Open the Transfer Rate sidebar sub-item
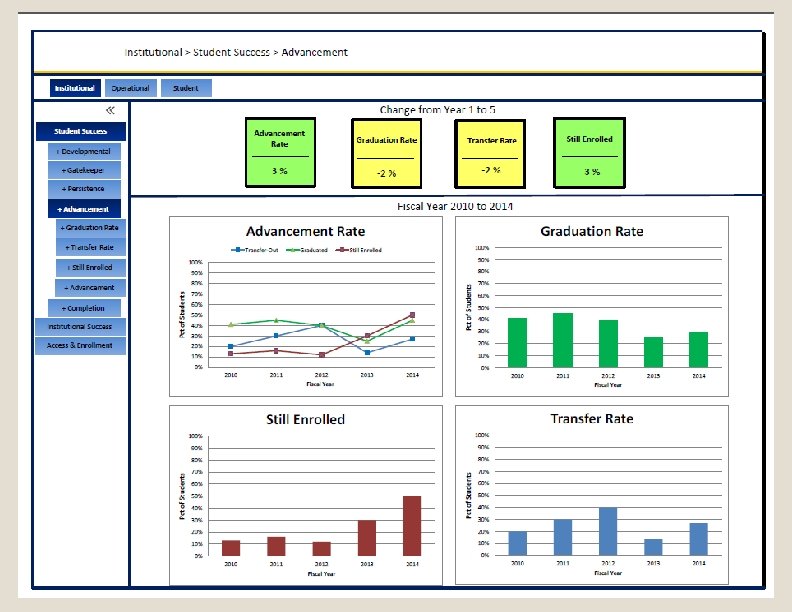This screenshot has width=792, height=612. pyautogui.click(x=91, y=247)
